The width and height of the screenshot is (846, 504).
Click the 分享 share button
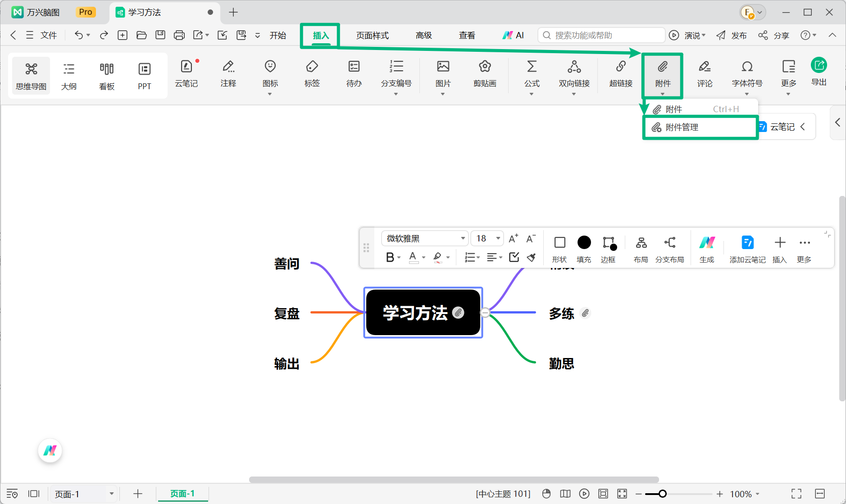[x=773, y=35]
